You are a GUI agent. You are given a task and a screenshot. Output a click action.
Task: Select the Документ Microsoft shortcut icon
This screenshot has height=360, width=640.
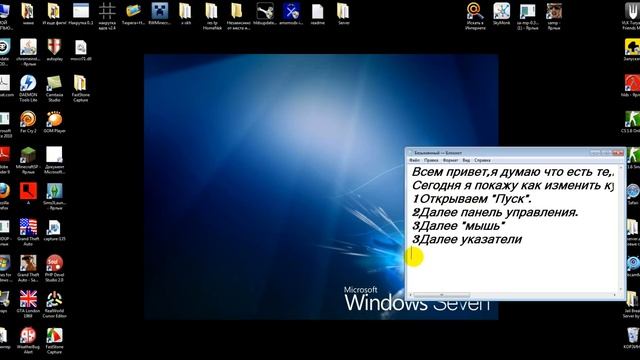pos(54,160)
